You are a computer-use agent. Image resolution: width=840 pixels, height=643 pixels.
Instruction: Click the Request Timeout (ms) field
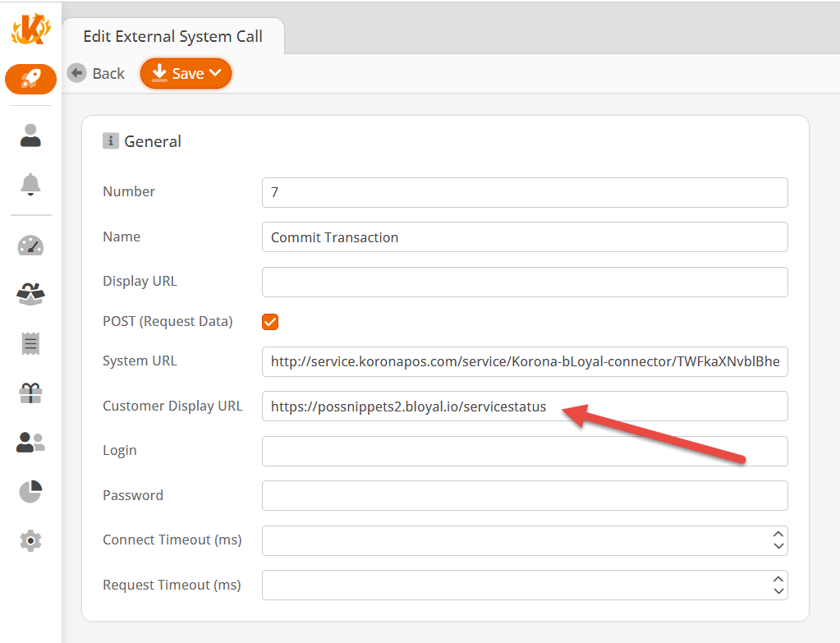[x=525, y=586]
